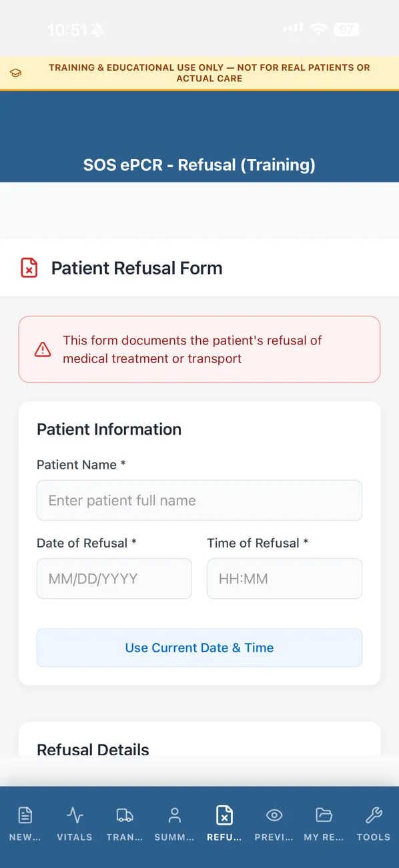Open the Vitals section icon
The width and height of the screenshot is (399, 868).
click(x=74, y=815)
